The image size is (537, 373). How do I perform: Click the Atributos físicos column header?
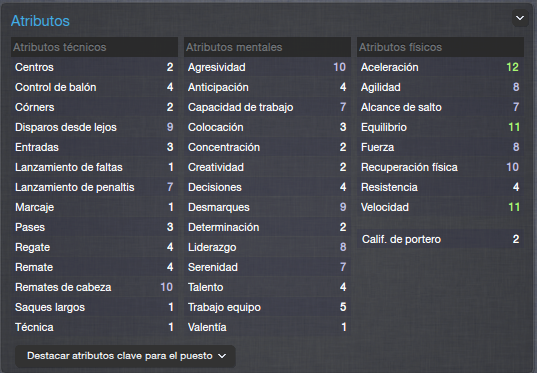point(440,47)
